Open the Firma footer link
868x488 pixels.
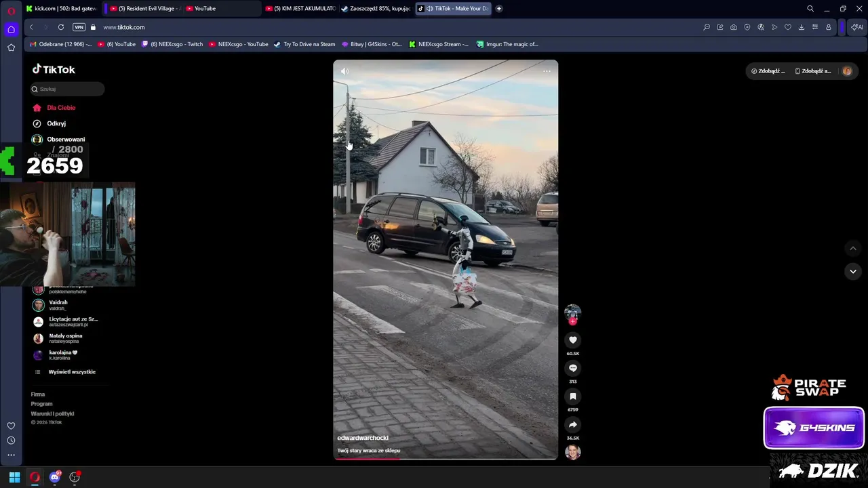(38, 394)
